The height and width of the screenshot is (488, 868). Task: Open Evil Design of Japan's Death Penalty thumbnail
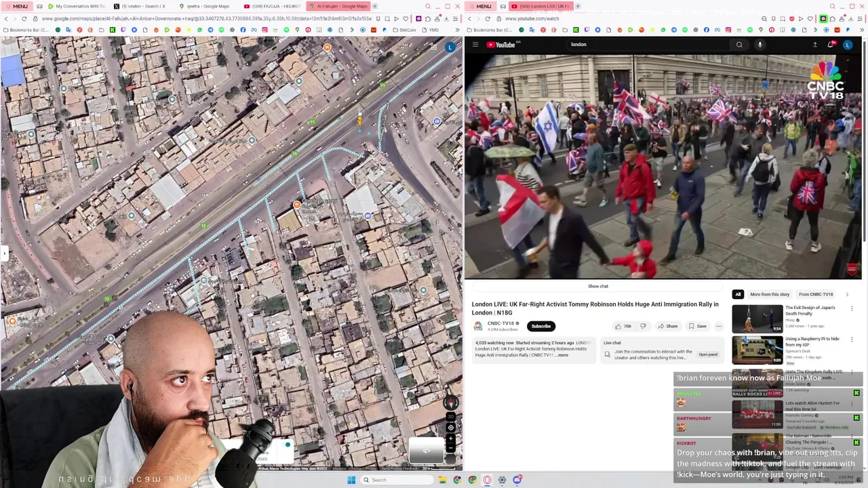tap(757, 319)
